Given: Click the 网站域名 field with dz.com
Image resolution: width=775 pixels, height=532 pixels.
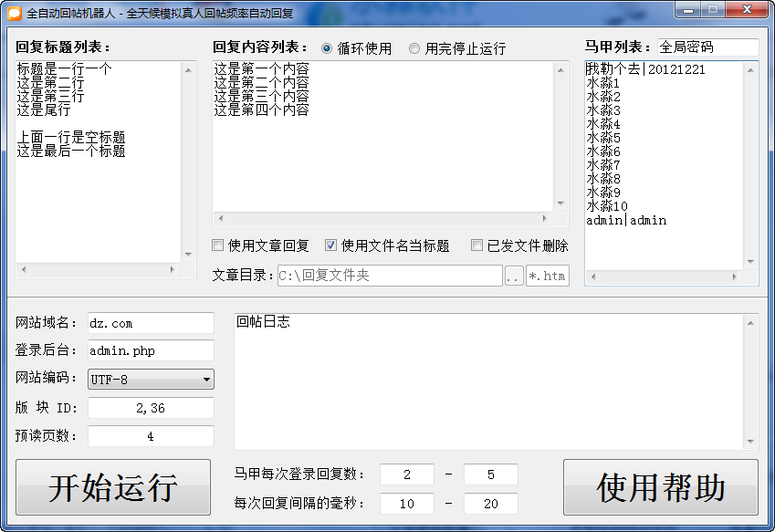Looking at the screenshot, I should (151, 323).
